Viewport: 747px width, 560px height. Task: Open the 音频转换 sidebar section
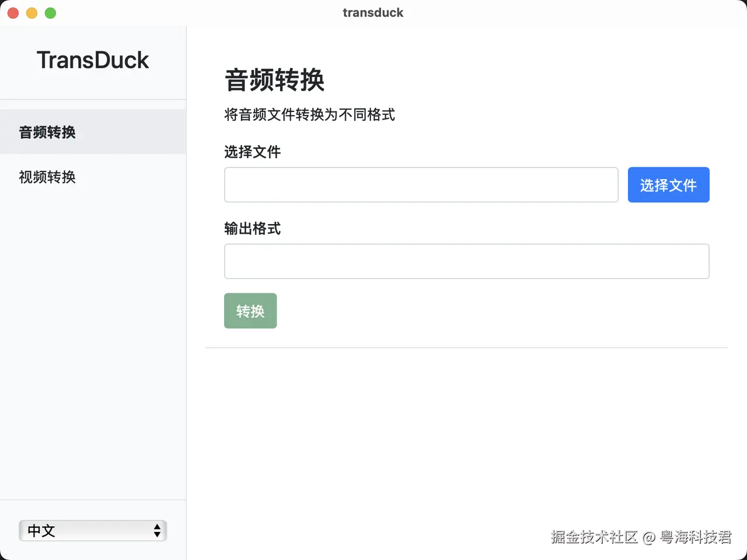(93, 132)
